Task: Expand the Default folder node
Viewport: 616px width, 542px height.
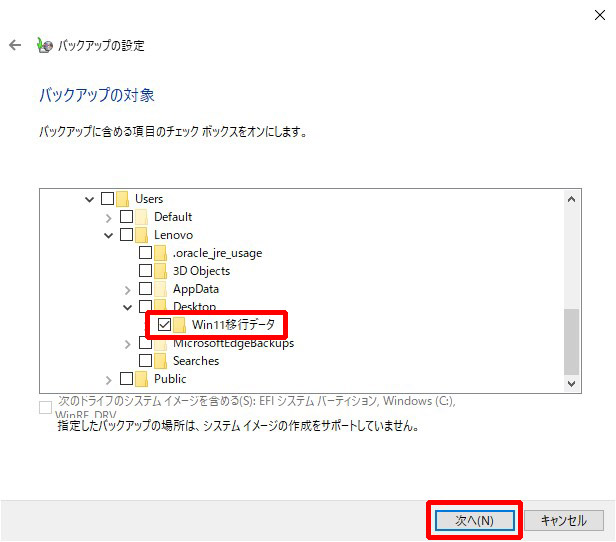Action: coord(109,218)
